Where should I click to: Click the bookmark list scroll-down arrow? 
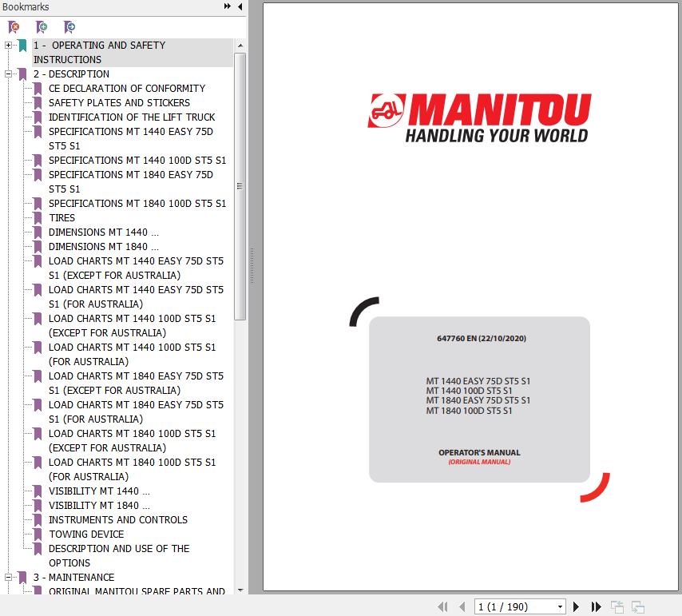tap(240, 590)
